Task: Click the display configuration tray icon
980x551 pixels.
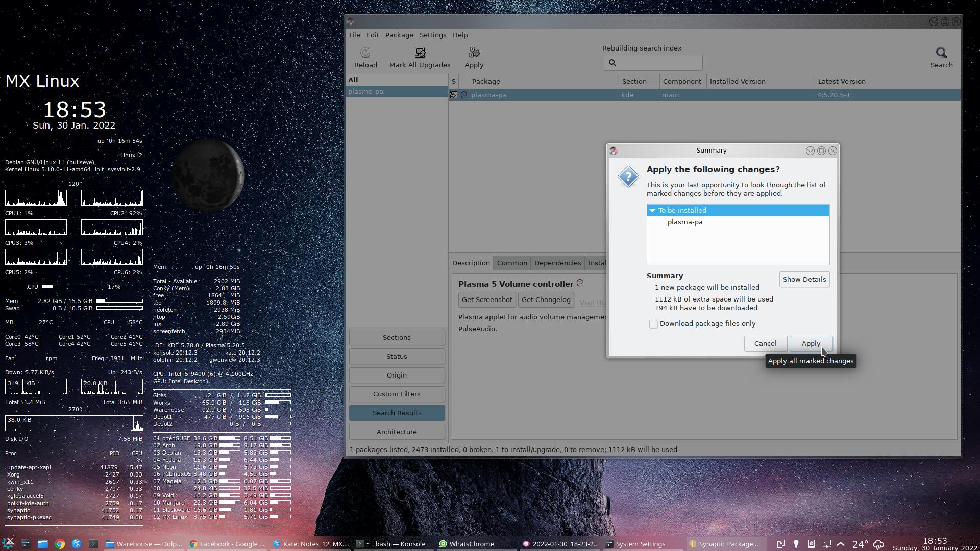Action: pyautogui.click(x=826, y=544)
